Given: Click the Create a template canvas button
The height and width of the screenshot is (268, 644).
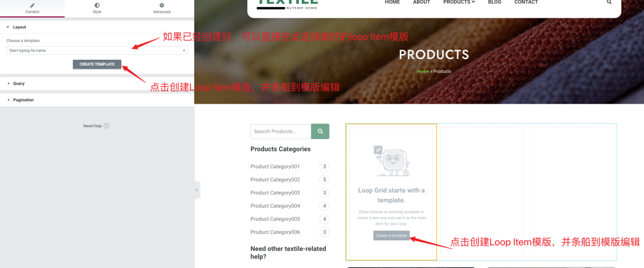Looking at the screenshot, I should (391, 235).
